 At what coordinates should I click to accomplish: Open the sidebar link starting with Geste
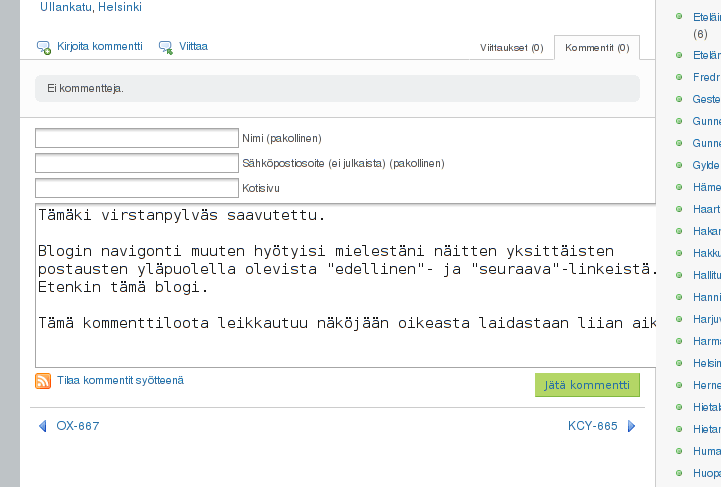coord(707,99)
